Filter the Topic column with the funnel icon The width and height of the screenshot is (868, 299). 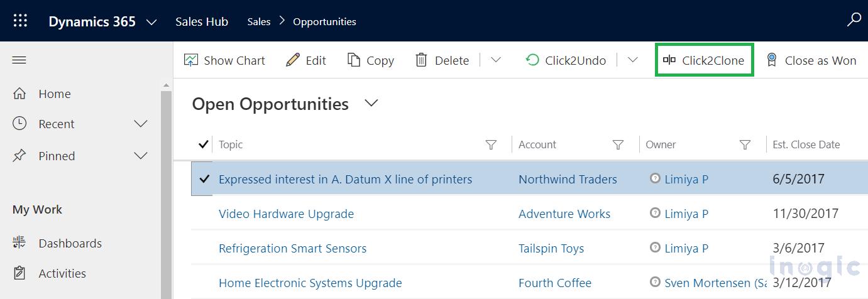click(491, 145)
